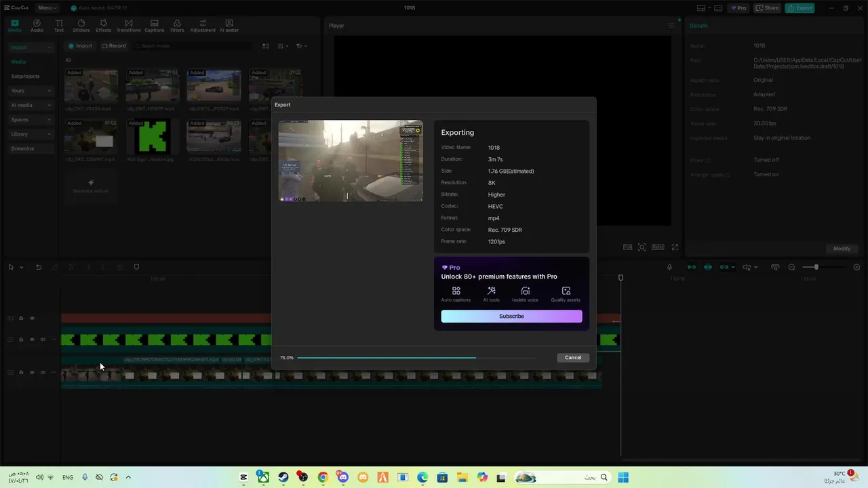The height and width of the screenshot is (488, 868).
Task: Toggle player fullscreen mode
Action: pyautogui.click(x=675, y=247)
